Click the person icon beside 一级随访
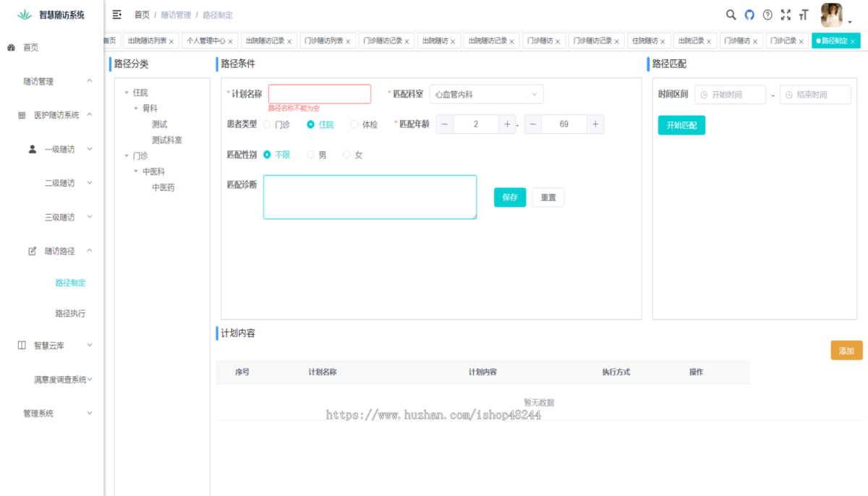This screenshot has width=868, height=496. pos(32,149)
